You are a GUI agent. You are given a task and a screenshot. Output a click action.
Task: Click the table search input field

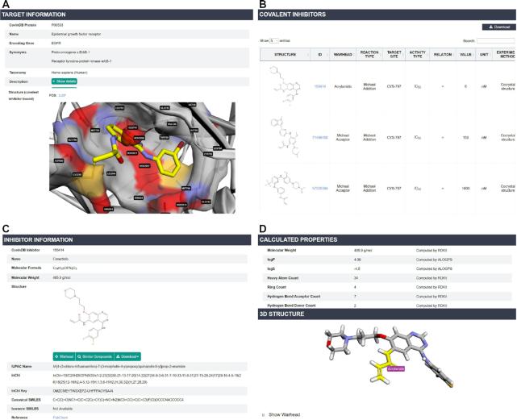[x=495, y=40]
